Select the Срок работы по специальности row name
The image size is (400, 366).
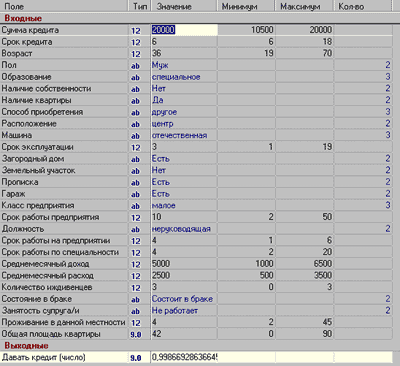[x=60, y=252]
